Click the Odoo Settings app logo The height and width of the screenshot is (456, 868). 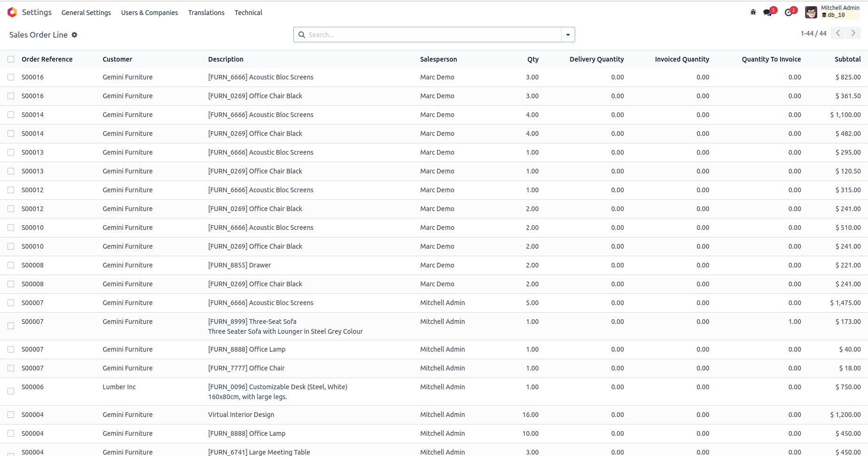tap(12, 12)
